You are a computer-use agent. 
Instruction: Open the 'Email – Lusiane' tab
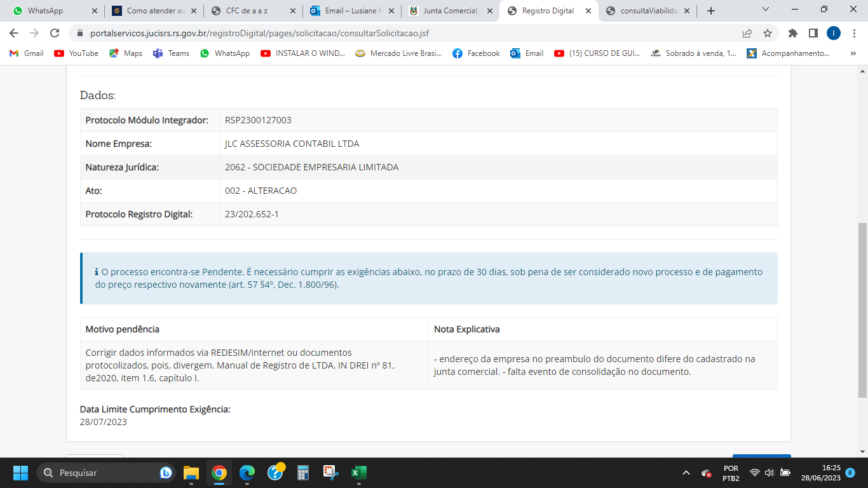pyautogui.click(x=346, y=11)
